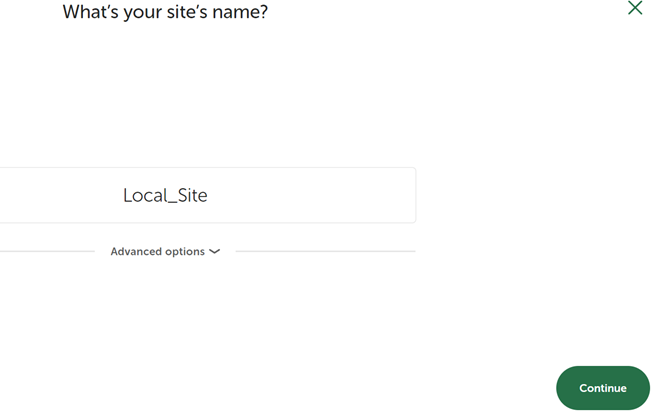
Task: Click the "Advanced options" label text
Action: (157, 252)
